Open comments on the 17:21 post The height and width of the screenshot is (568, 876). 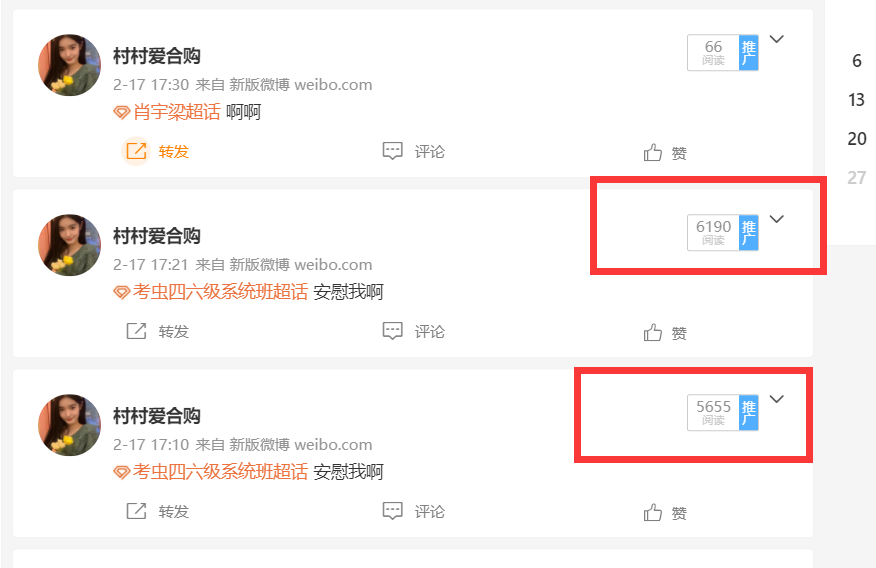(392, 331)
